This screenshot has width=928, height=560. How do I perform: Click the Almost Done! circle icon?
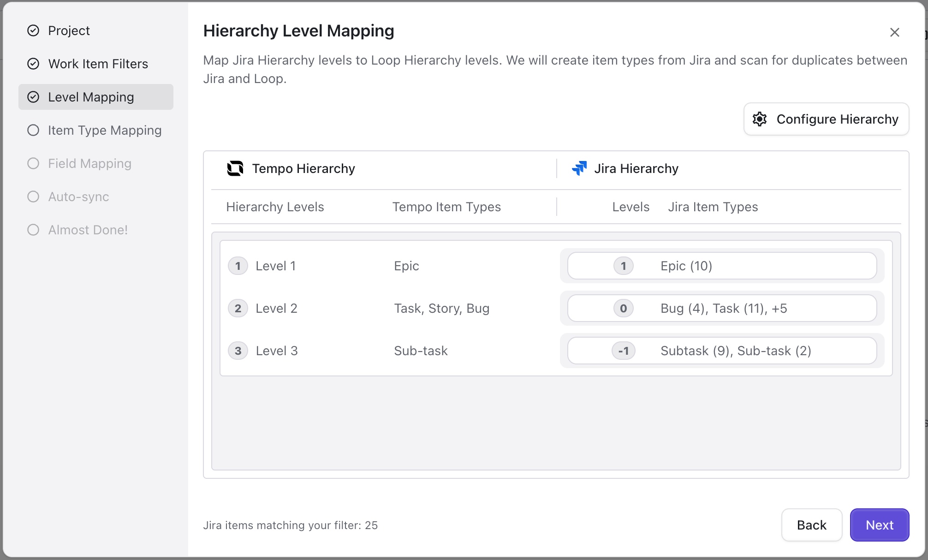33,230
